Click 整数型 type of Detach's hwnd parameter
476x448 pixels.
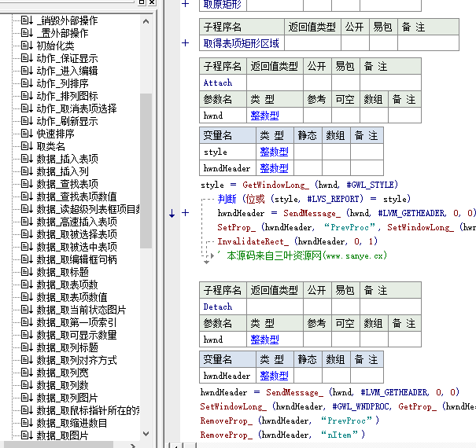[x=264, y=340]
